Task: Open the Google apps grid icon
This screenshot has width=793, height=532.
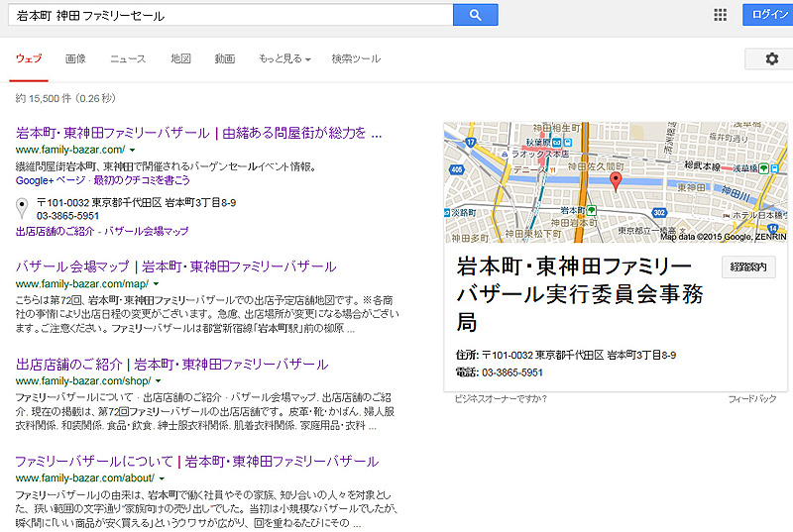Action: (721, 15)
